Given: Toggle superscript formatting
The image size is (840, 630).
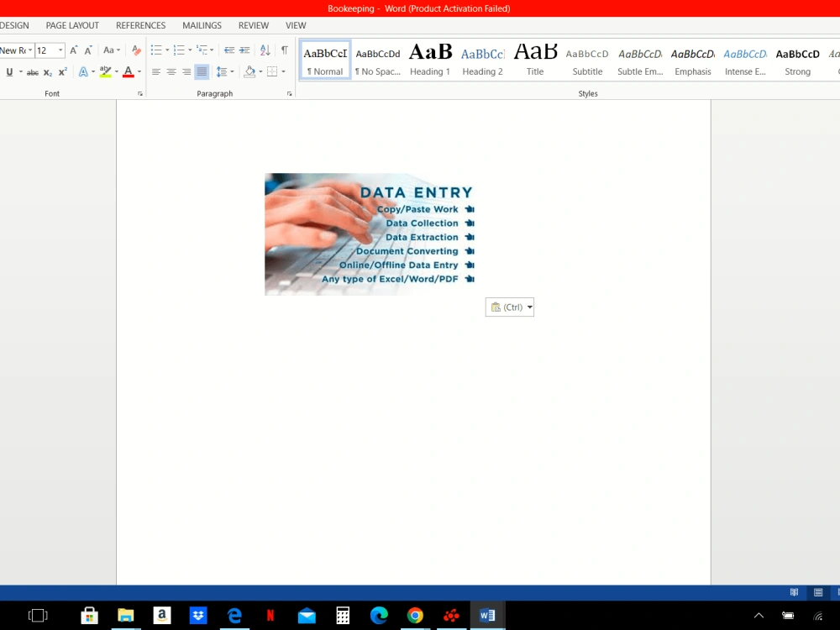Looking at the screenshot, I should coord(63,71).
